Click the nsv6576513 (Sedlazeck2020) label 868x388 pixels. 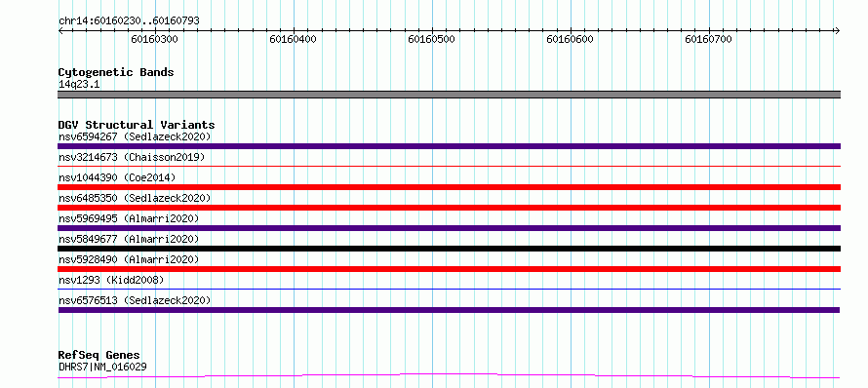[135, 300]
